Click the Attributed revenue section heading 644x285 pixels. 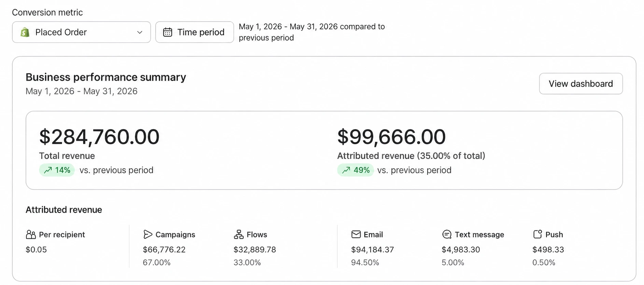click(64, 210)
